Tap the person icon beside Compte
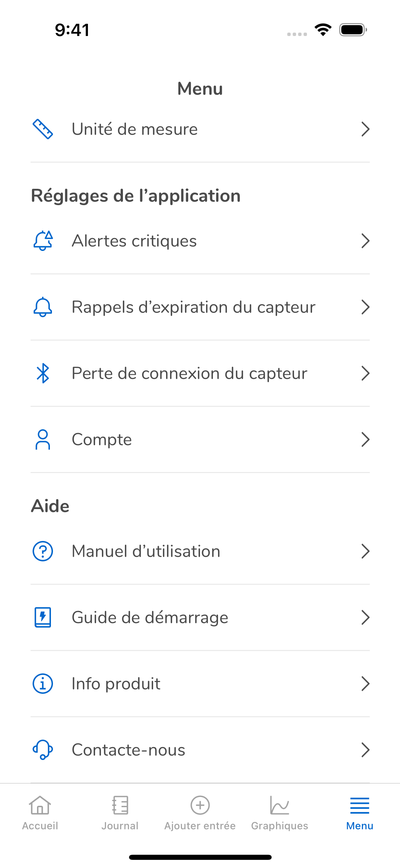The image size is (400, 868). point(43,439)
